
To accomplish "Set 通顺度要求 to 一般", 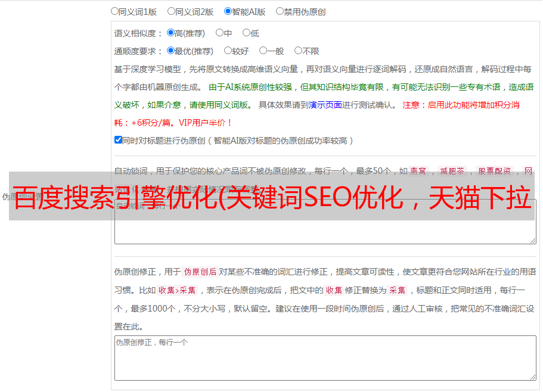I will point(263,51).
